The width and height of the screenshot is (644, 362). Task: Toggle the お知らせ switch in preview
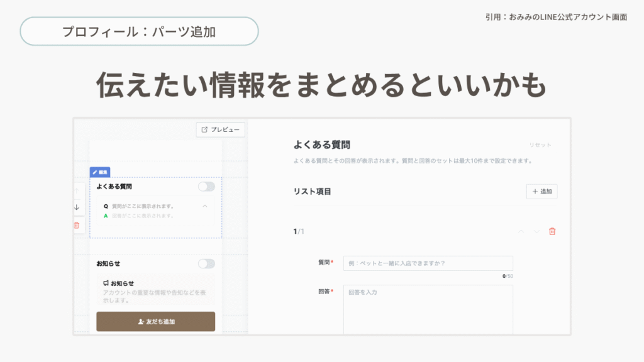click(206, 263)
